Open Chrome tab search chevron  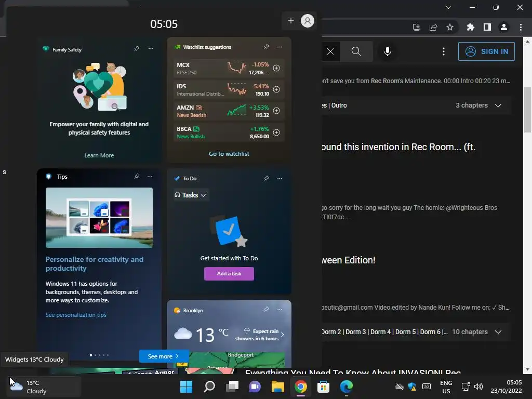[448, 7]
